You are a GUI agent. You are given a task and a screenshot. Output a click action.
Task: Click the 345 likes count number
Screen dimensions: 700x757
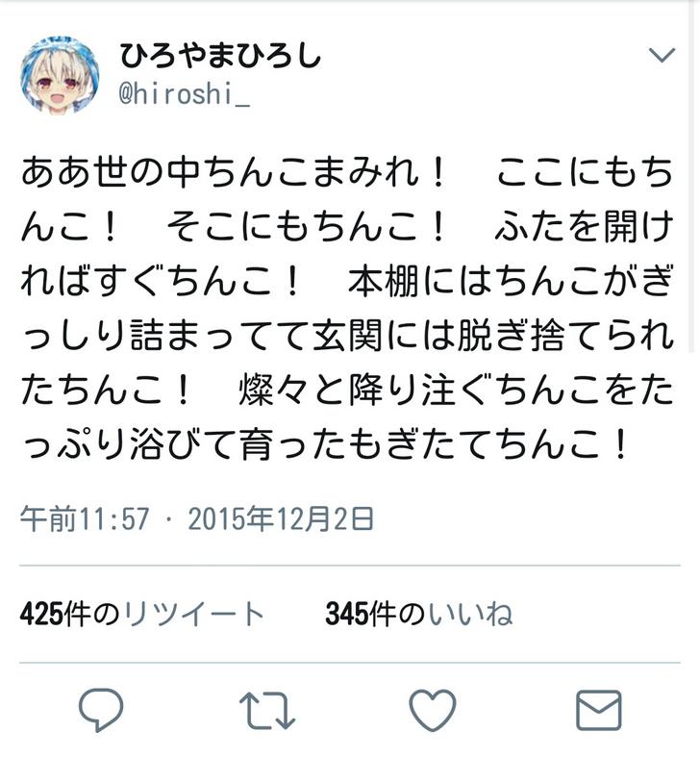pos(346,614)
